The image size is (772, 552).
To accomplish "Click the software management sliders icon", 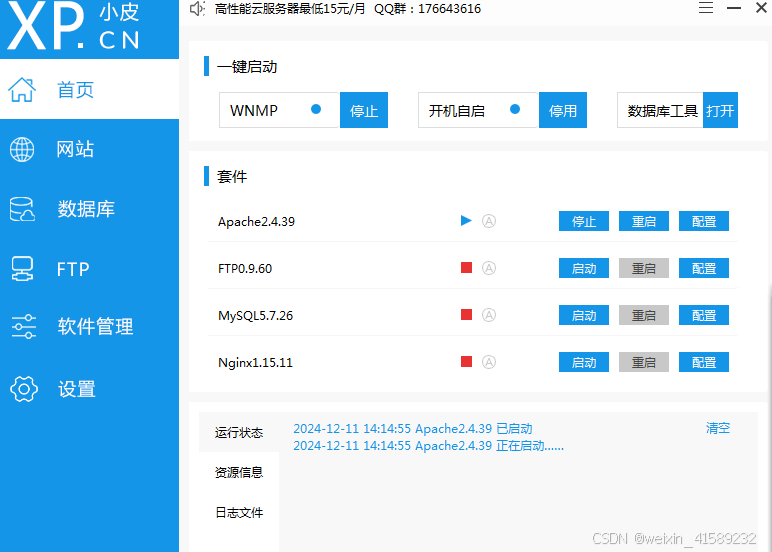I will [x=24, y=326].
